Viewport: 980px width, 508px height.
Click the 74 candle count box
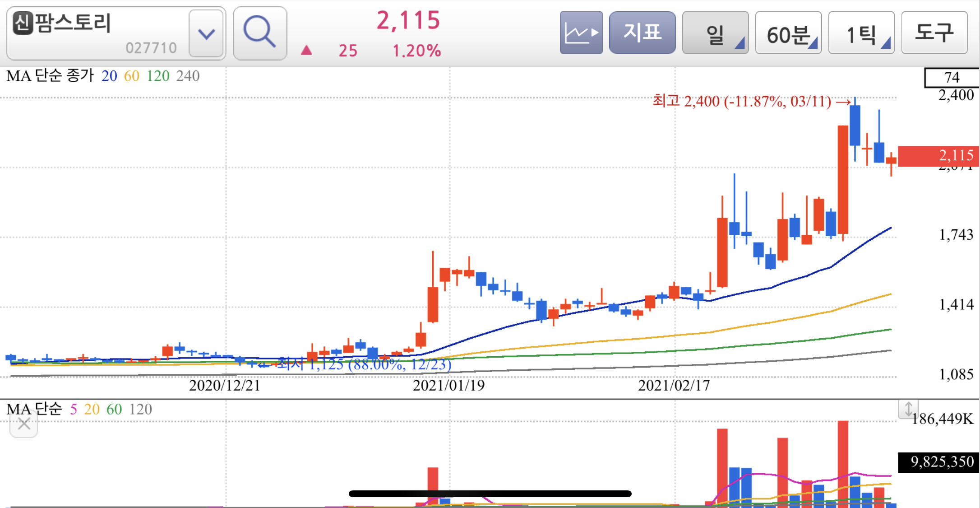[x=952, y=78]
